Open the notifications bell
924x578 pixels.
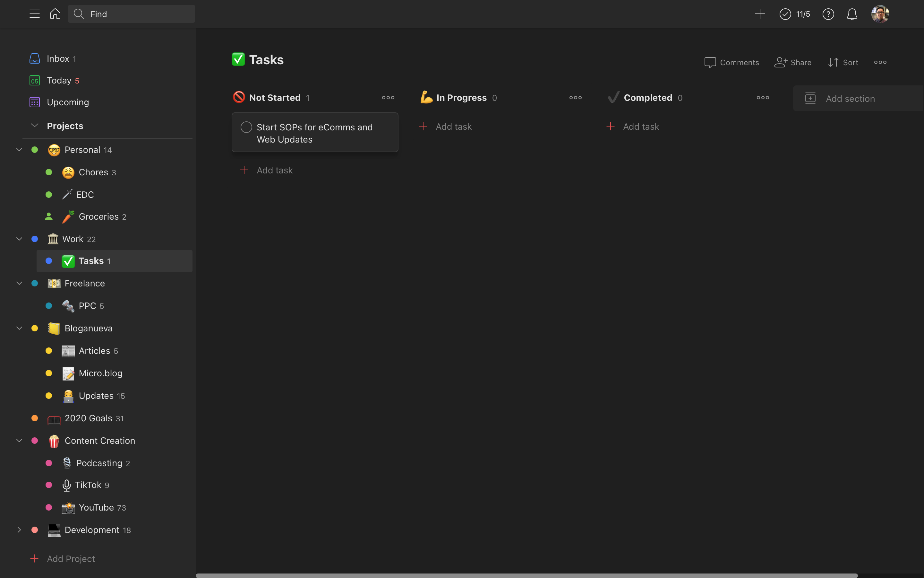(x=852, y=14)
